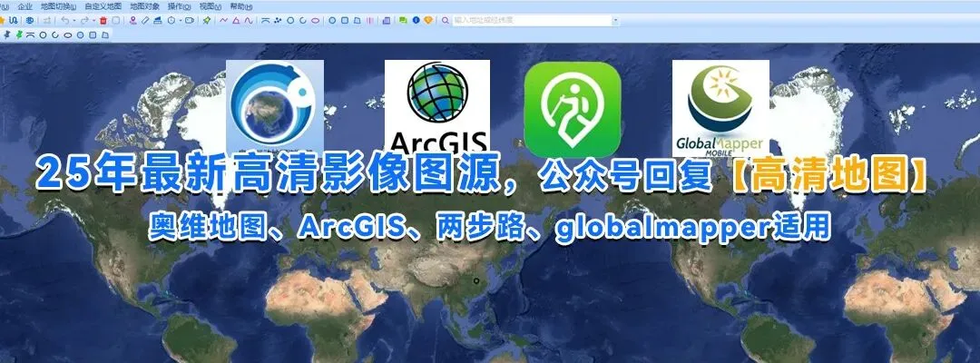Select the partial circle arc tool in main toolbar

[303, 20]
